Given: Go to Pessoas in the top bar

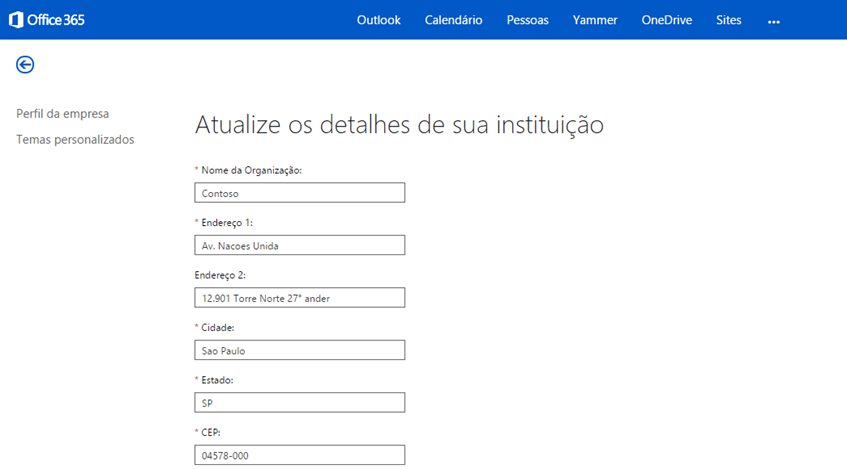Looking at the screenshot, I should pyautogui.click(x=527, y=20).
